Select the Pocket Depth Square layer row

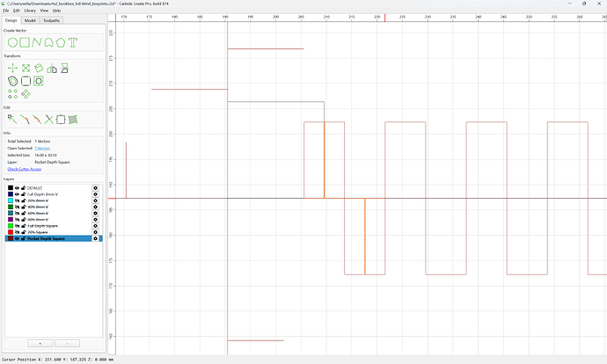(x=54, y=238)
